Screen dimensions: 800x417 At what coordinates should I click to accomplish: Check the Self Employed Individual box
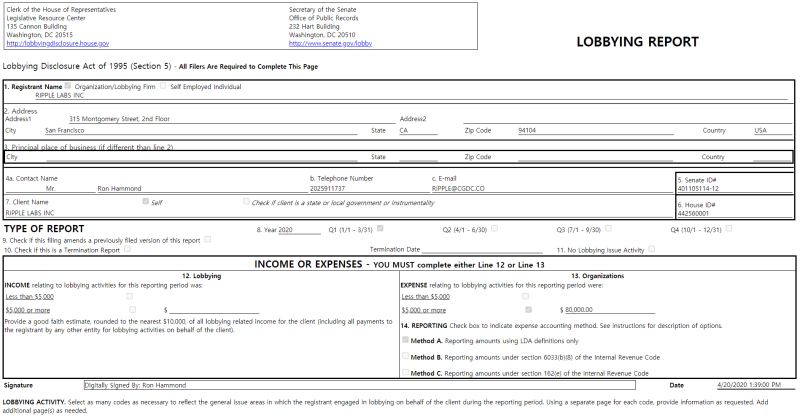(x=163, y=86)
